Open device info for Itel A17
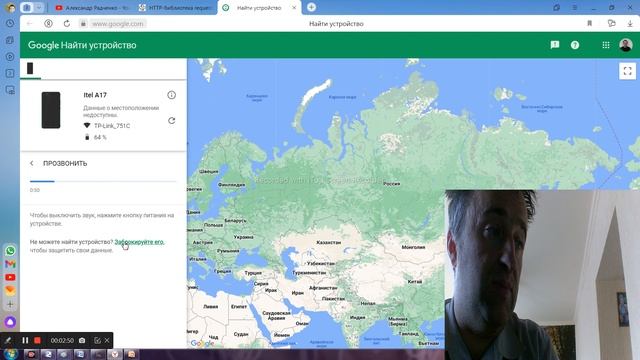640x360 pixels. (171, 95)
